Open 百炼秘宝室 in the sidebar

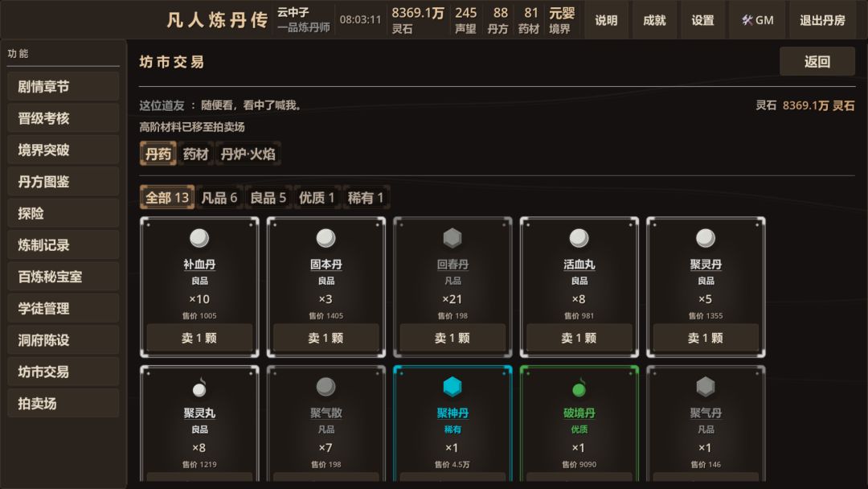[x=63, y=277]
